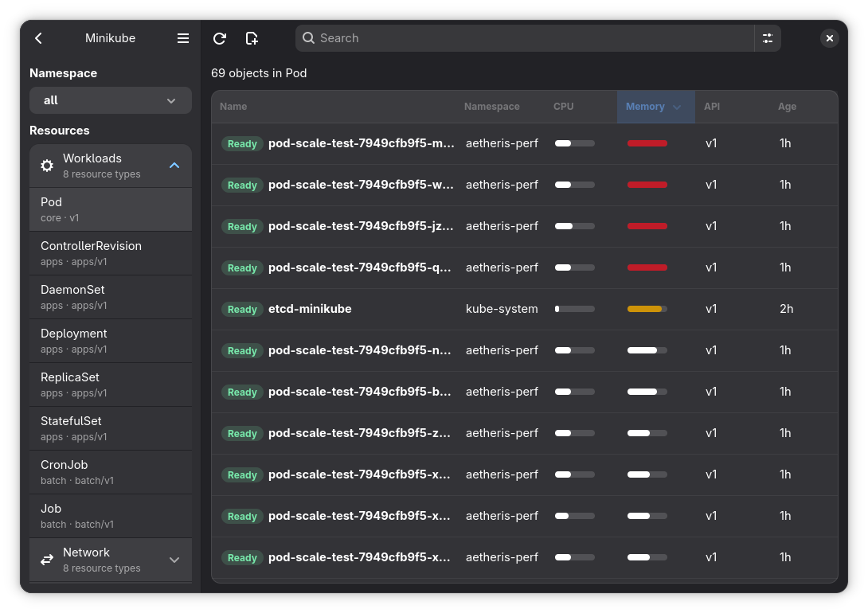868x613 pixels.
Task: Select DaemonSet resource type
Action: point(111,296)
